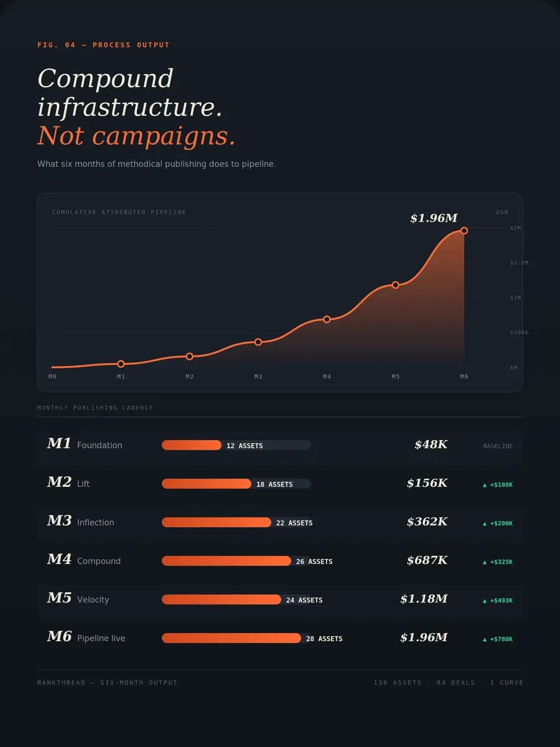Click the M5 data point on the curve

click(x=396, y=285)
